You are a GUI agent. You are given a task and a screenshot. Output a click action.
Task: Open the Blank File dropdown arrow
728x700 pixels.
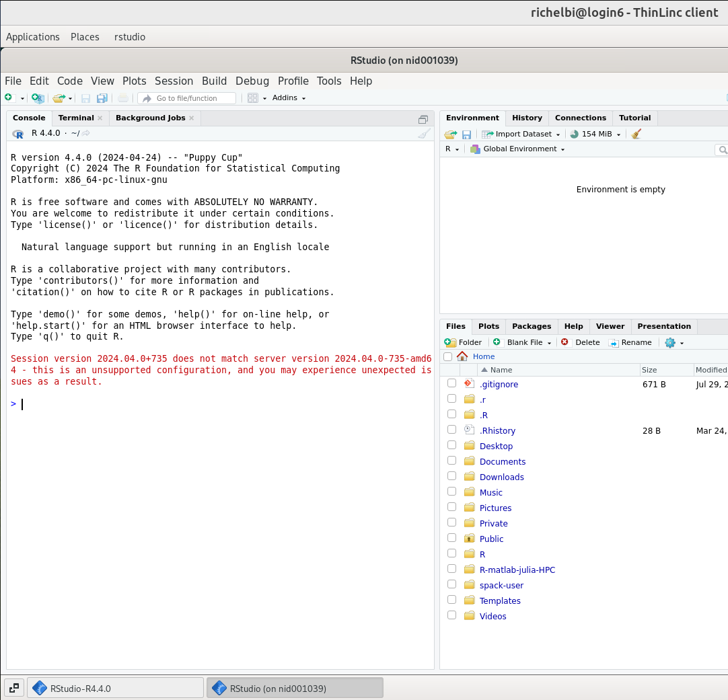click(550, 342)
